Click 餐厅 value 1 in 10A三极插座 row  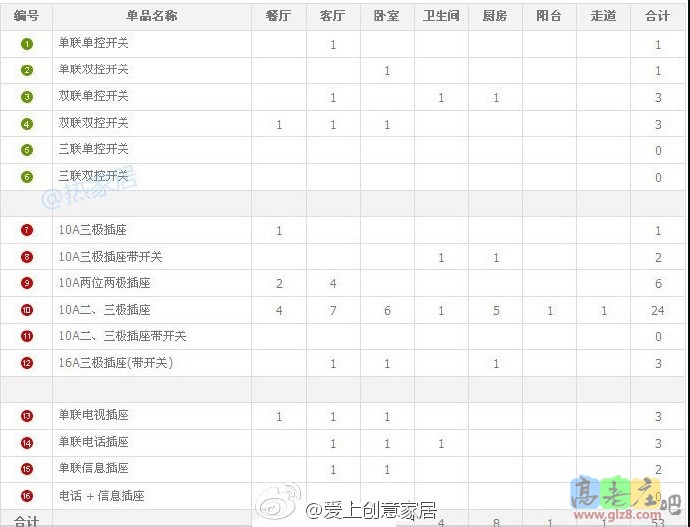coord(279,231)
